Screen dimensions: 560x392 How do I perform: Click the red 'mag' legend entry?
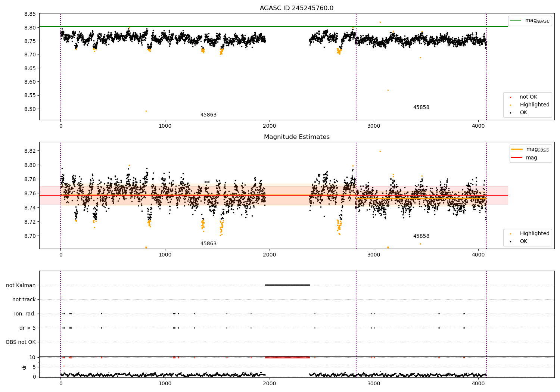pyautogui.click(x=532, y=158)
